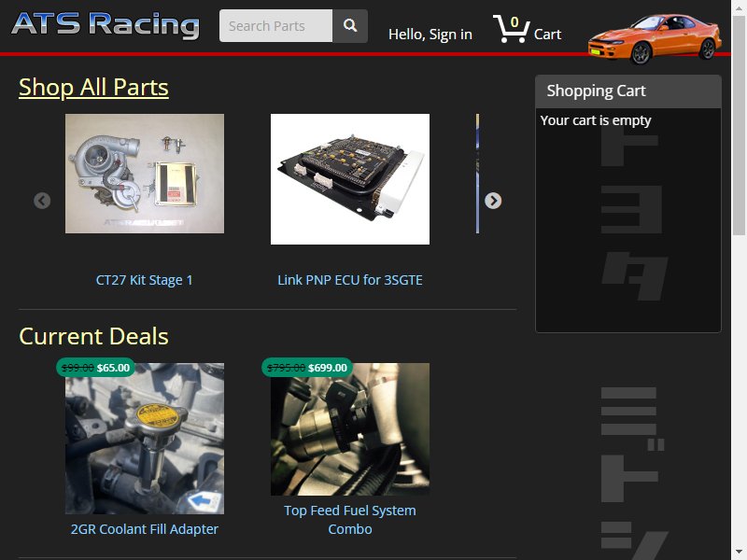This screenshot has width=747, height=560.
Task: Go back with the carousel left arrow
Action: 42,201
